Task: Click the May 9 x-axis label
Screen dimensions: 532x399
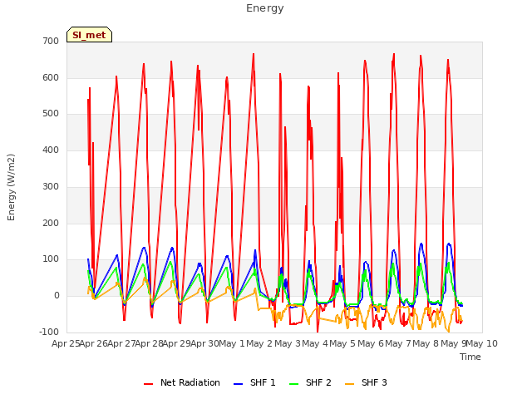Action: click(x=453, y=343)
